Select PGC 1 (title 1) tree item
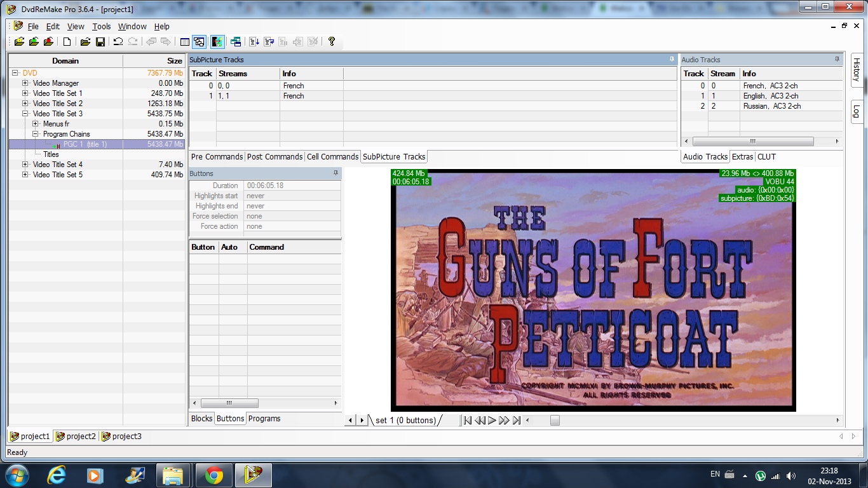This screenshot has width=868, height=488. [x=85, y=144]
